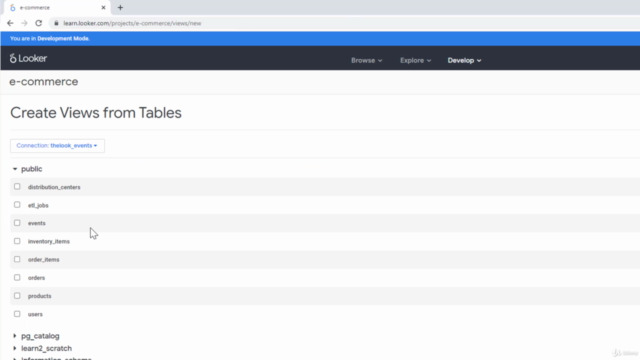Open the Connection thelook_events dropdown
The image size is (640, 360).
(x=57, y=146)
